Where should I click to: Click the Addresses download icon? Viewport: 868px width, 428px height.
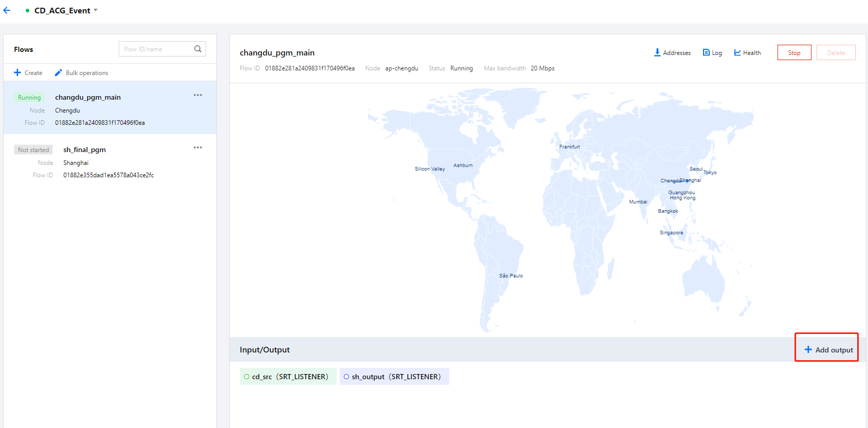pyautogui.click(x=657, y=52)
